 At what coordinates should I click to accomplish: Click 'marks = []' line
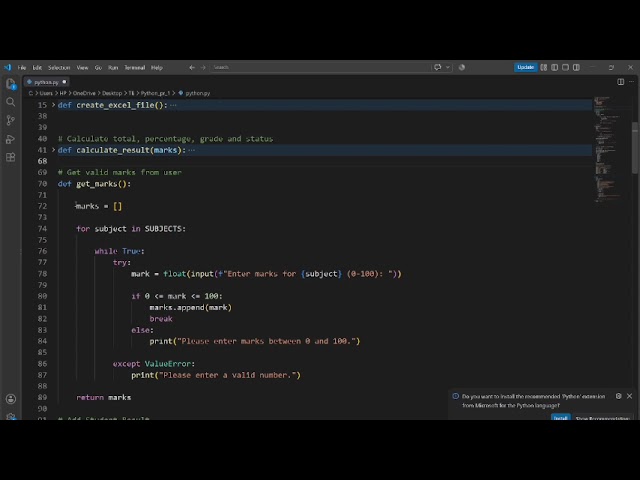pos(98,206)
